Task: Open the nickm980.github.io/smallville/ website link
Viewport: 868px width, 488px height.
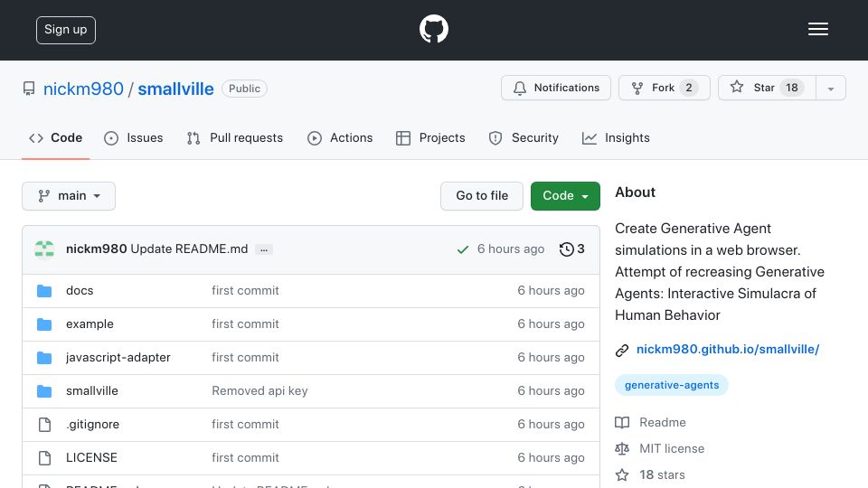Action: tap(727, 349)
